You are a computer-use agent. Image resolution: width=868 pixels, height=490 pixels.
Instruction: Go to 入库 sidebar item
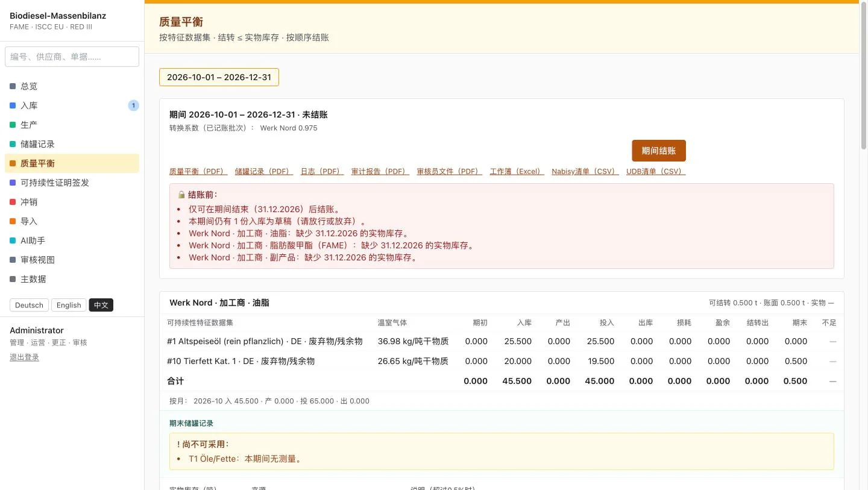[72, 105]
